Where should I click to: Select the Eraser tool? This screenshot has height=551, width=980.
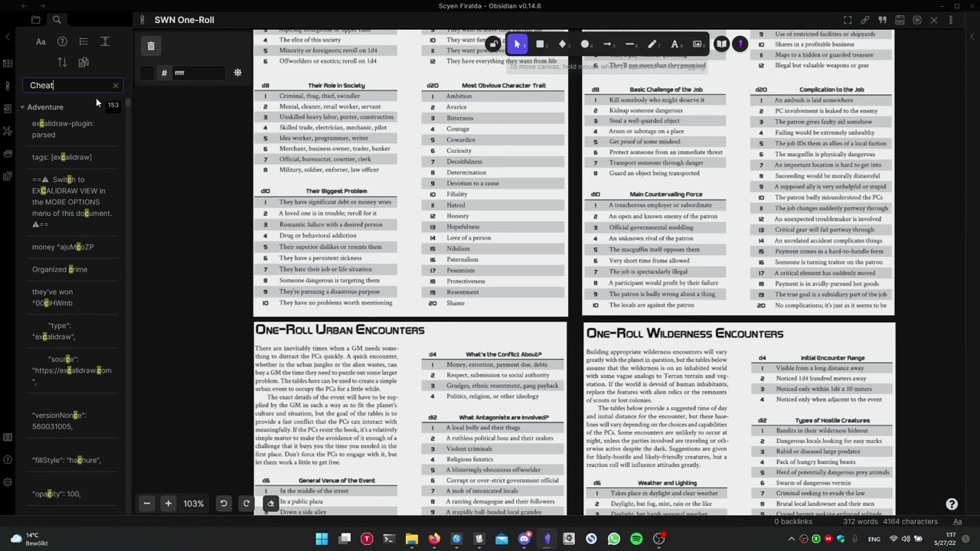point(270,504)
